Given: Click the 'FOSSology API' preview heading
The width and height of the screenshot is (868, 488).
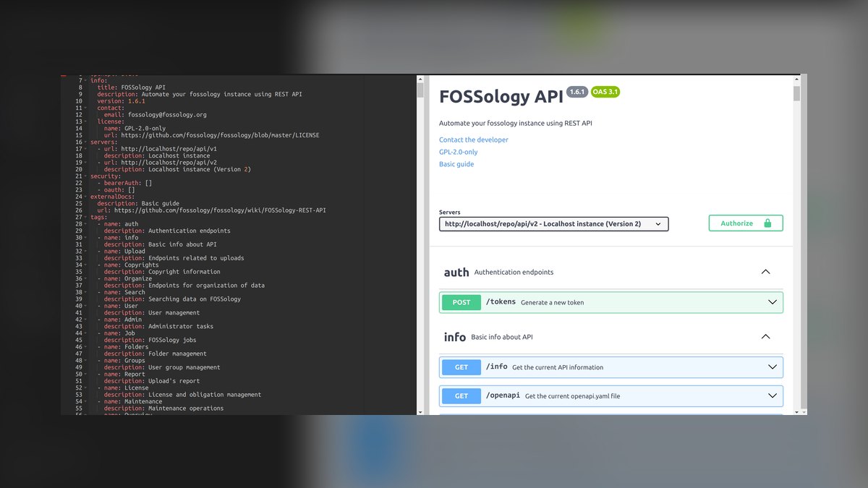Looking at the screenshot, I should tap(501, 97).
